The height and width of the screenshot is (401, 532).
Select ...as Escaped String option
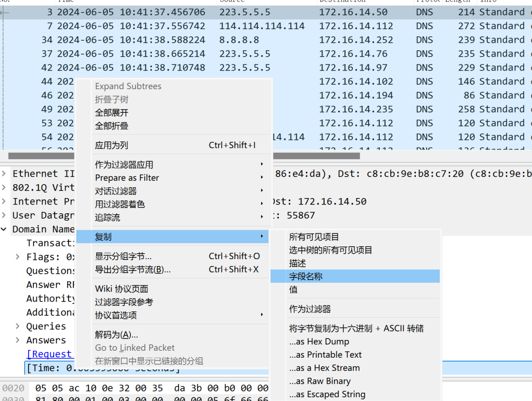pos(327,394)
